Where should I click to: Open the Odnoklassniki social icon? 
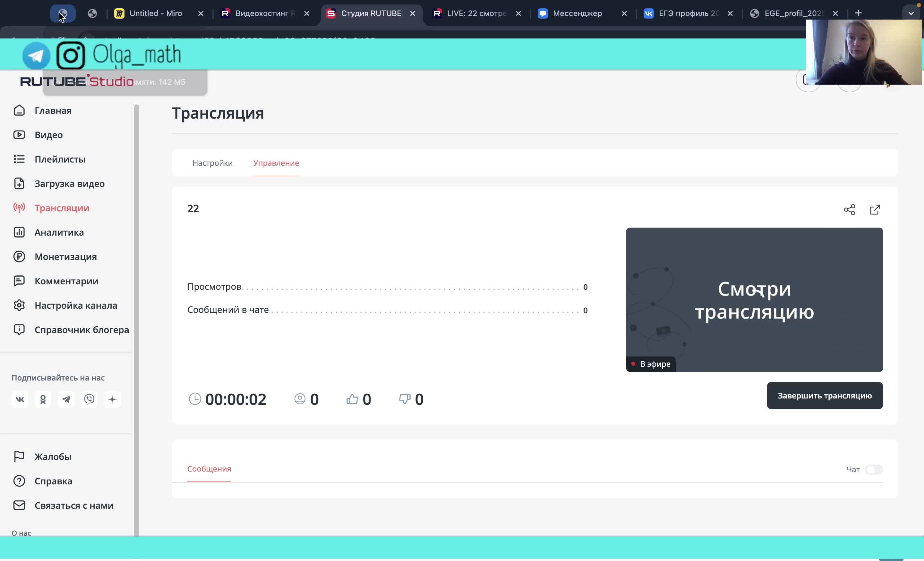(x=43, y=399)
